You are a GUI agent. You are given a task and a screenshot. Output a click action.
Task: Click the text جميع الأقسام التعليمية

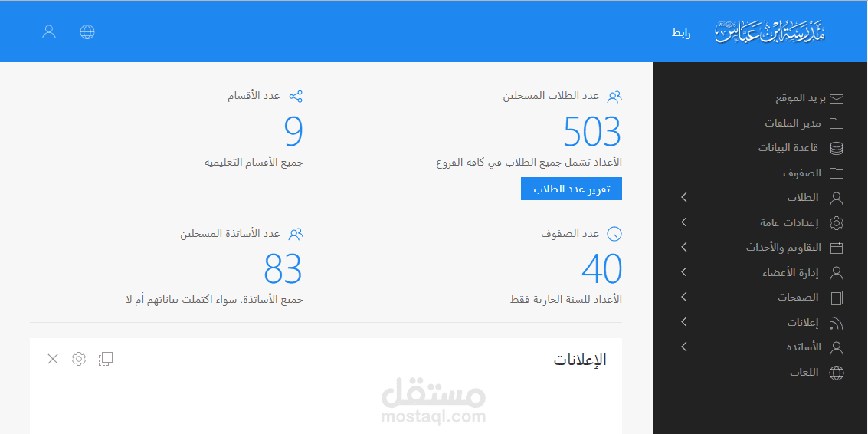pos(254,163)
